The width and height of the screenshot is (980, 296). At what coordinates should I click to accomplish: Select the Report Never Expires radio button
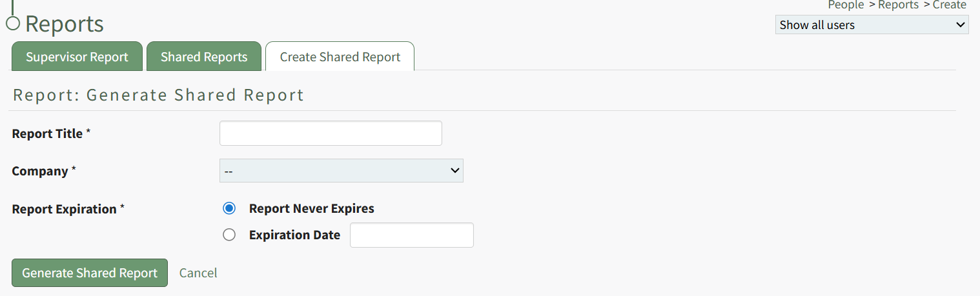(x=229, y=208)
